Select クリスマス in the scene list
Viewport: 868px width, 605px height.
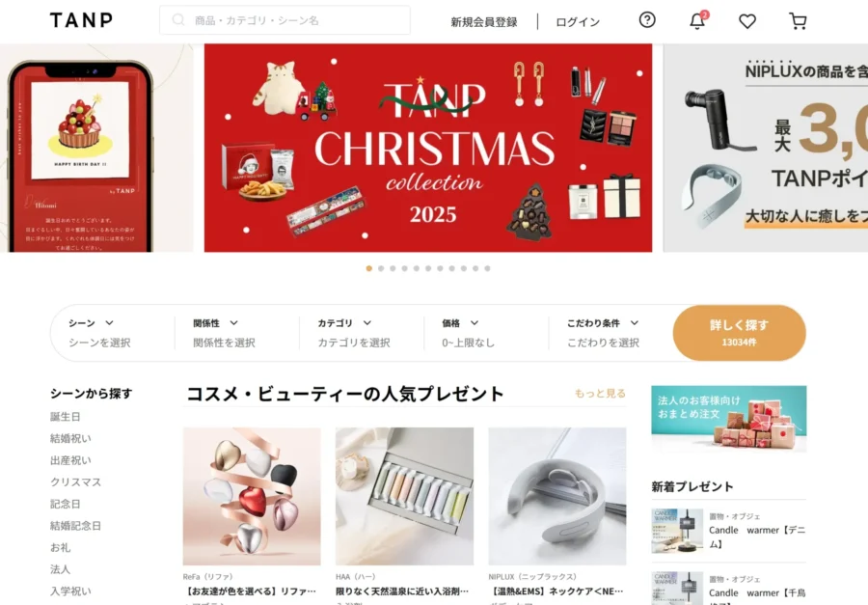point(76,482)
